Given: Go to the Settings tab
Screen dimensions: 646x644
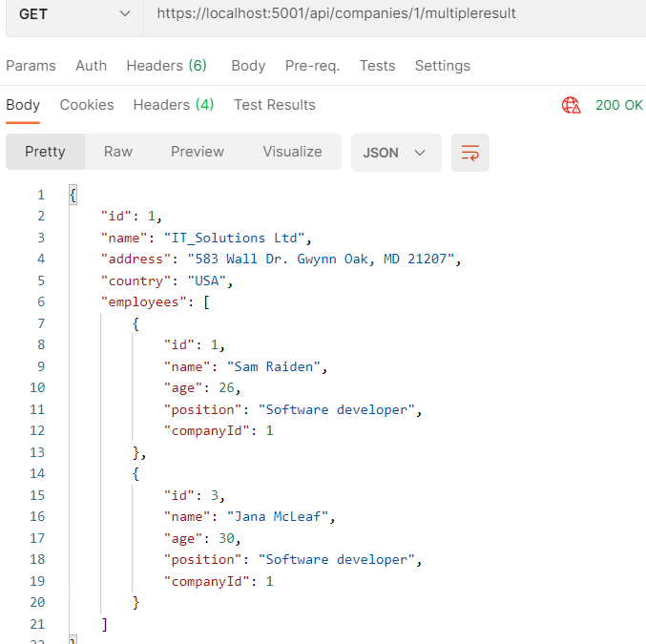Looking at the screenshot, I should [442, 66].
